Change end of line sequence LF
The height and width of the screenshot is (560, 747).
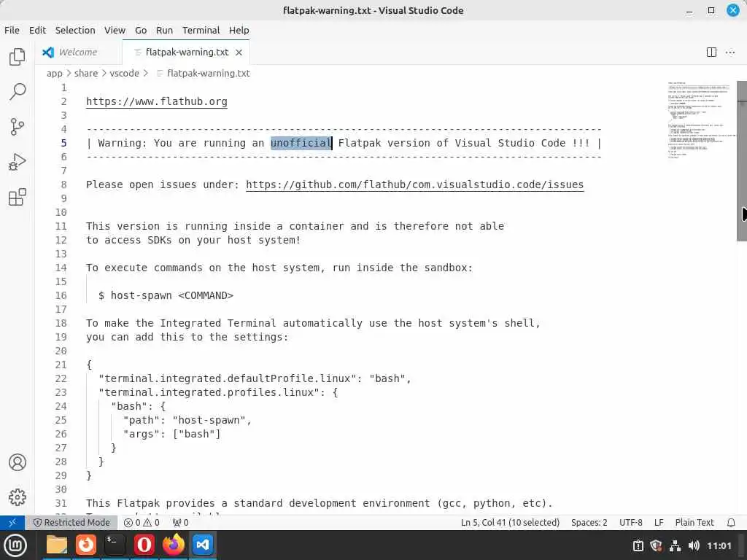[659, 522]
